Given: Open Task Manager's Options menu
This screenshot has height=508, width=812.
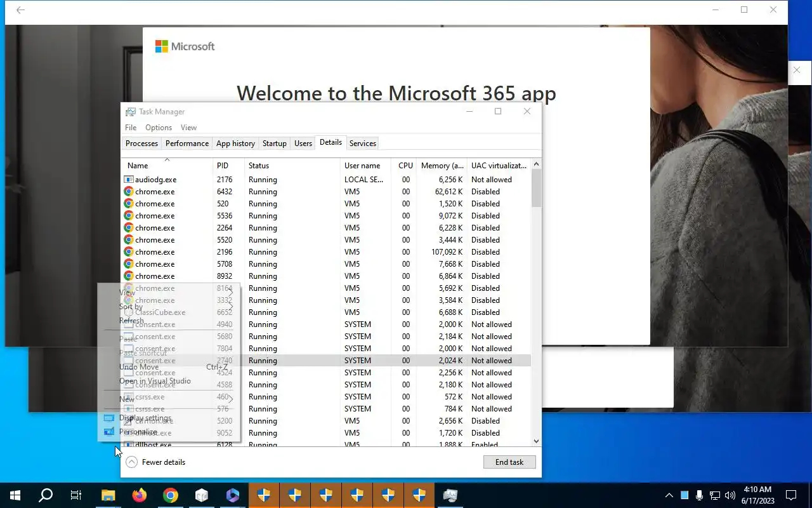Looking at the screenshot, I should pos(159,128).
